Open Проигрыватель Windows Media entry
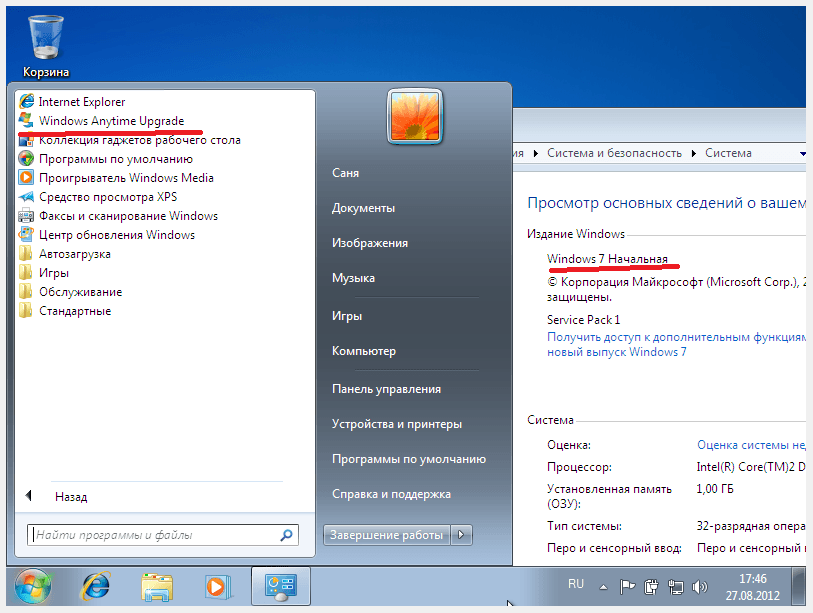The width and height of the screenshot is (813, 613). pyautogui.click(x=127, y=178)
